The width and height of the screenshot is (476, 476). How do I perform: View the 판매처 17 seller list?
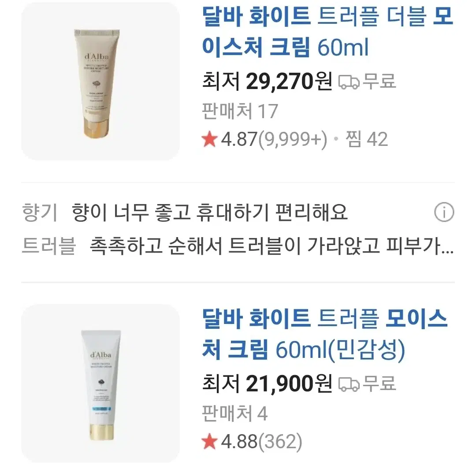(x=240, y=111)
